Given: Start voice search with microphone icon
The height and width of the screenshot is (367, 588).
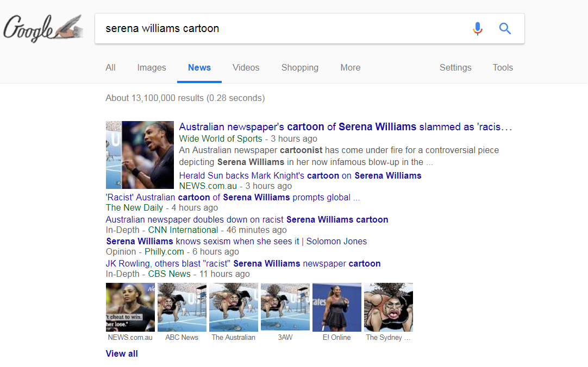Looking at the screenshot, I should click(x=477, y=28).
